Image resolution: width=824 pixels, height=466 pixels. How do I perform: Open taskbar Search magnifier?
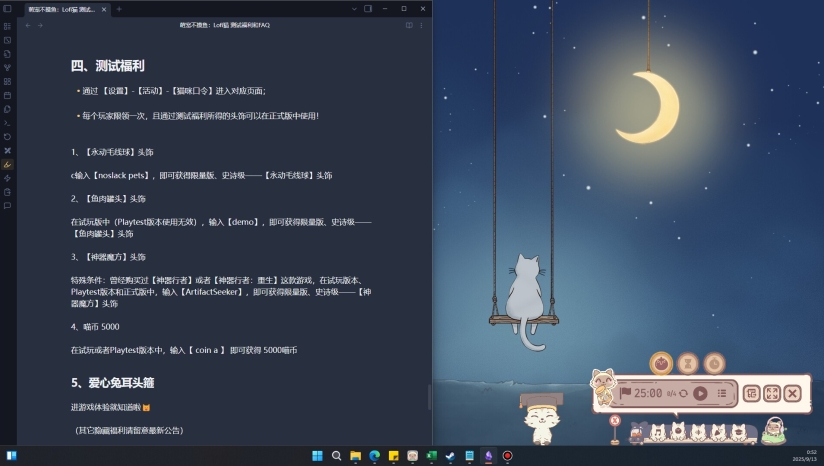pos(336,455)
